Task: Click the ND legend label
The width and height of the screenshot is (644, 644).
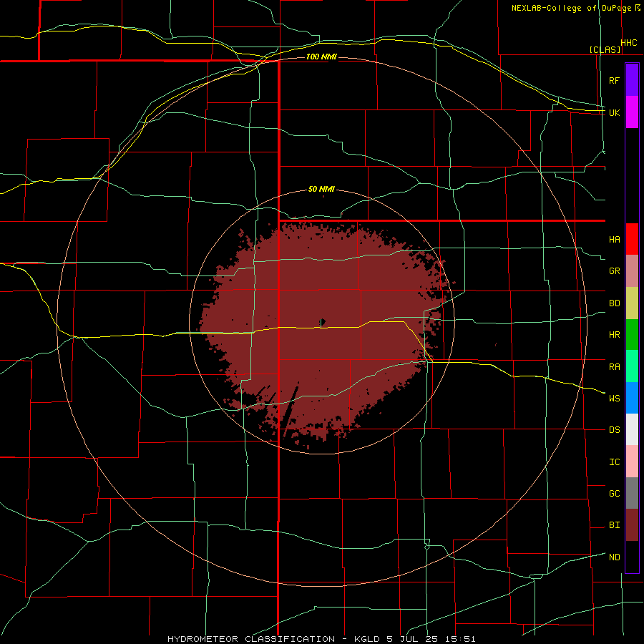Action: click(614, 557)
